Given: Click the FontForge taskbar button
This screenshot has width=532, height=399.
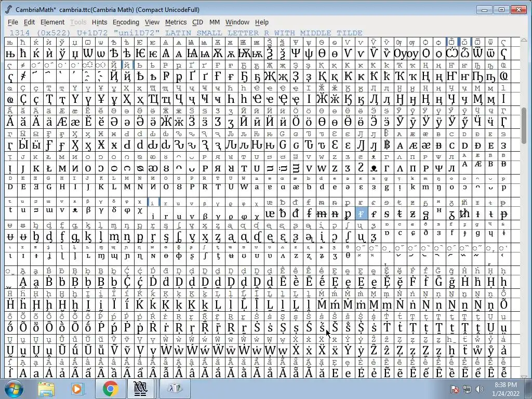Looking at the screenshot, I should click(141, 389).
